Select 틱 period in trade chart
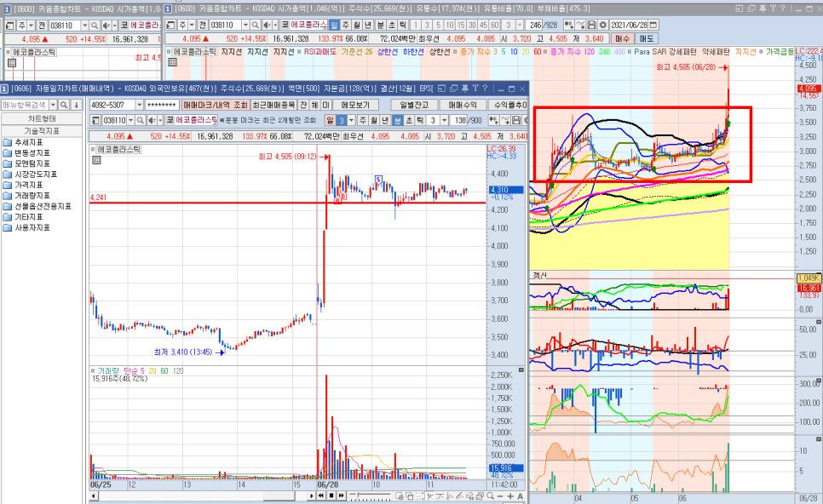This screenshot has height=504, width=823. point(420,120)
